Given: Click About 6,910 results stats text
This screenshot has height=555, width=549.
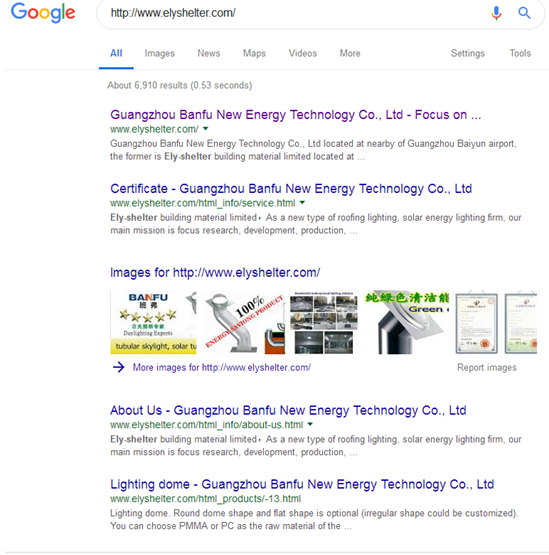Looking at the screenshot, I should (179, 85).
